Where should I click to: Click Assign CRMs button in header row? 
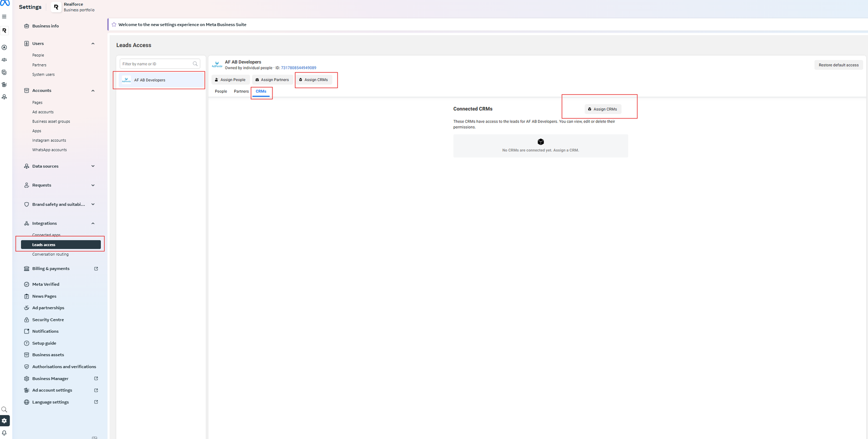pyautogui.click(x=314, y=80)
